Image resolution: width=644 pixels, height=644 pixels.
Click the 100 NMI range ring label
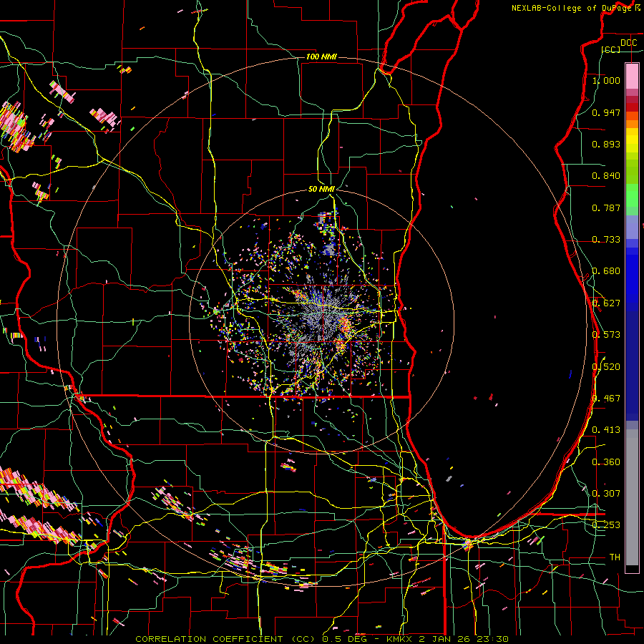[321, 57]
